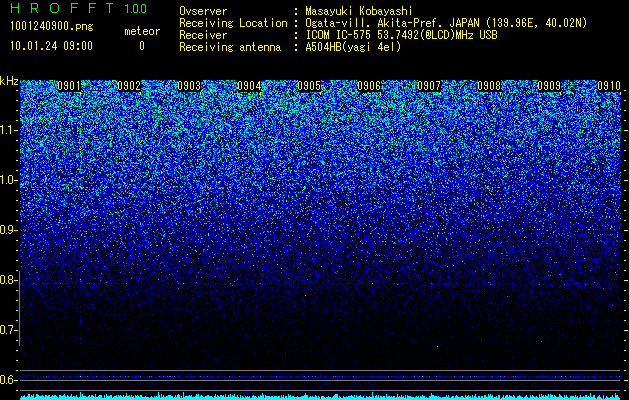
Task: Click the 0910 time marker
Action: point(609,86)
